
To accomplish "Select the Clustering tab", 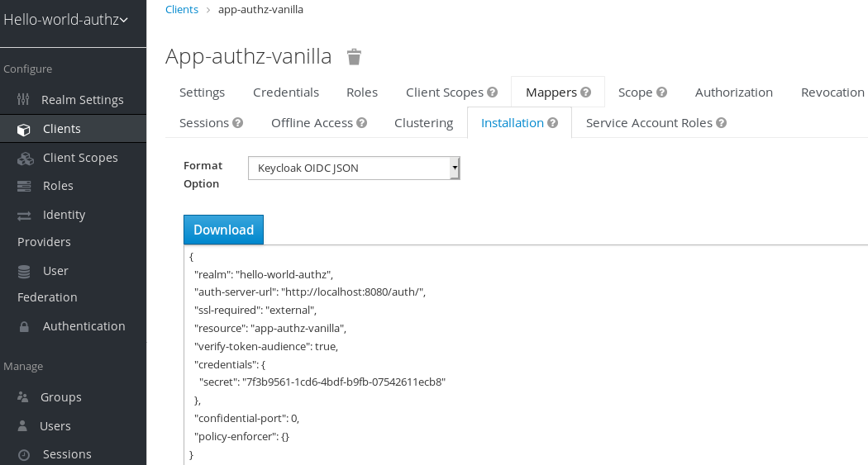I will 423,123.
